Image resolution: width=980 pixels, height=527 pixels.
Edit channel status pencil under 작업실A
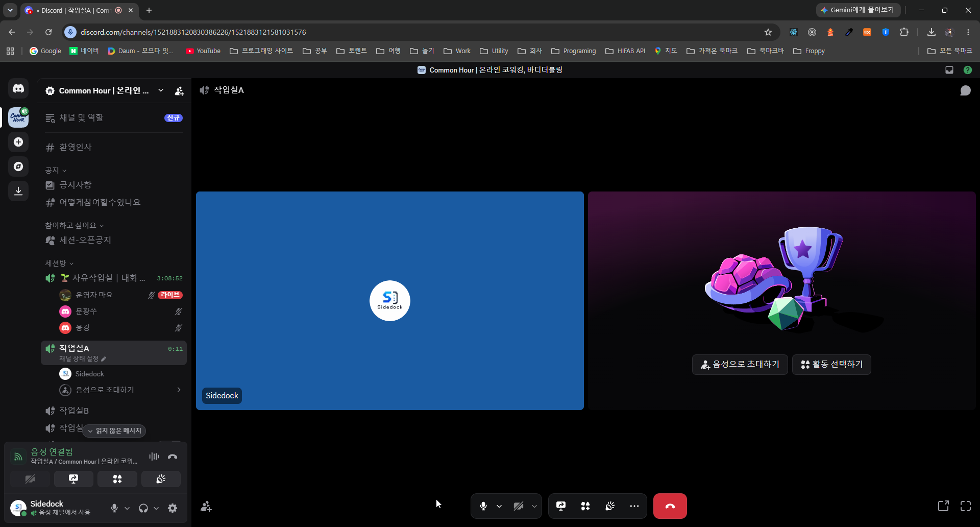click(x=104, y=359)
